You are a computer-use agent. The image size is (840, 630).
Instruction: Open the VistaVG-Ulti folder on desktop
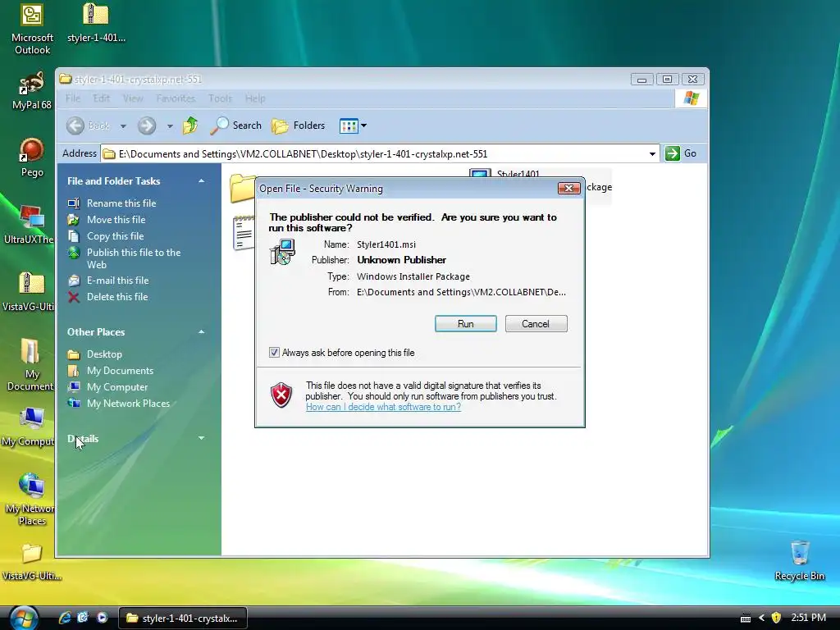[32, 562]
